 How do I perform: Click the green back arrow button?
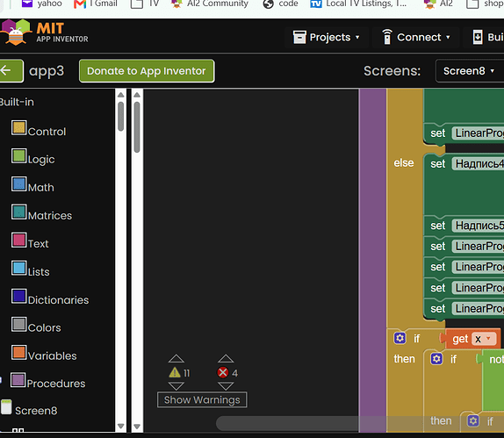11,71
